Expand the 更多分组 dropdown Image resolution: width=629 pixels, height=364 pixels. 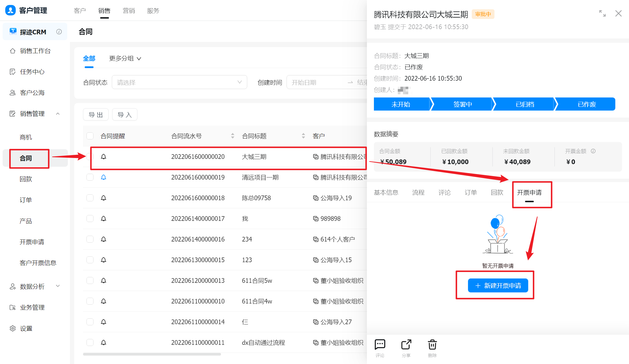point(125,58)
